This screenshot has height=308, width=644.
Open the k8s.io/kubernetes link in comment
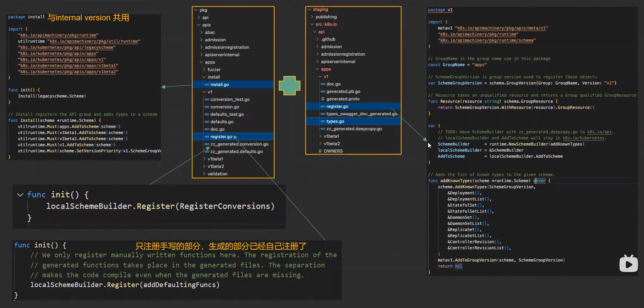583,138
